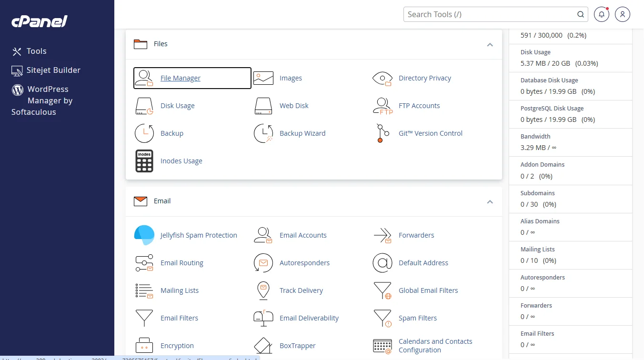Click the Default Address link
This screenshot has height=360, width=644.
point(423,263)
